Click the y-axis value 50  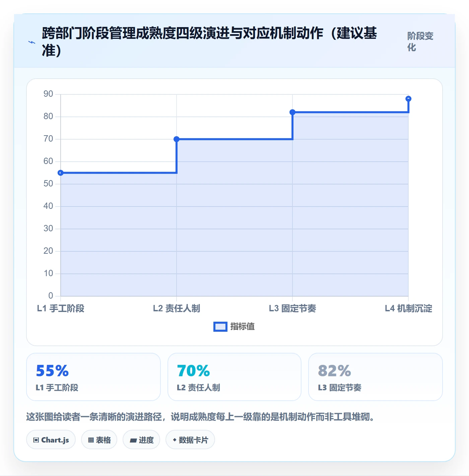tap(48, 184)
